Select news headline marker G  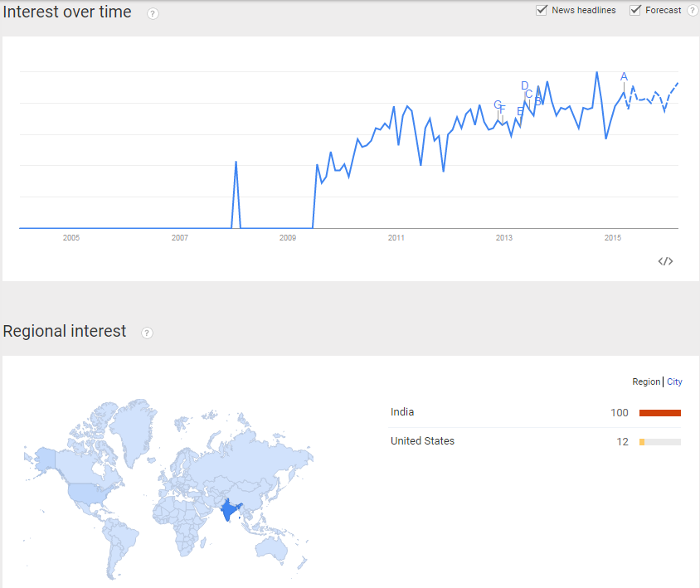(498, 104)
